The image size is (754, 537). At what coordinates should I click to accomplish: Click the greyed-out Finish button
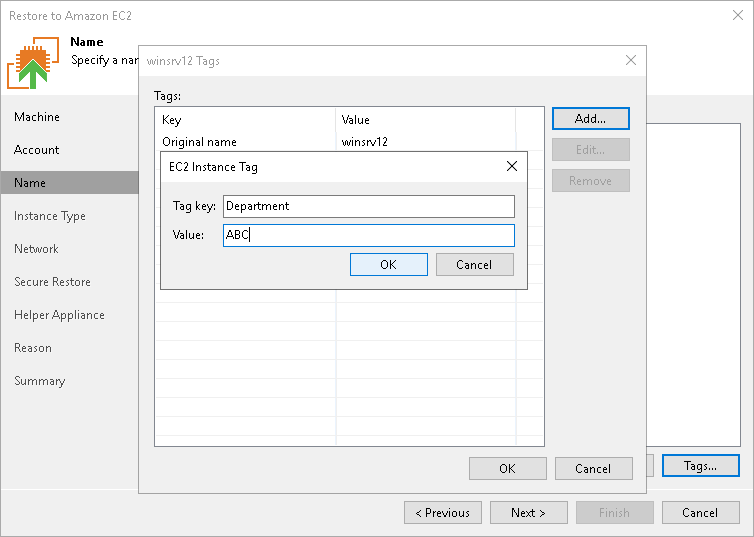pos(615,512)
